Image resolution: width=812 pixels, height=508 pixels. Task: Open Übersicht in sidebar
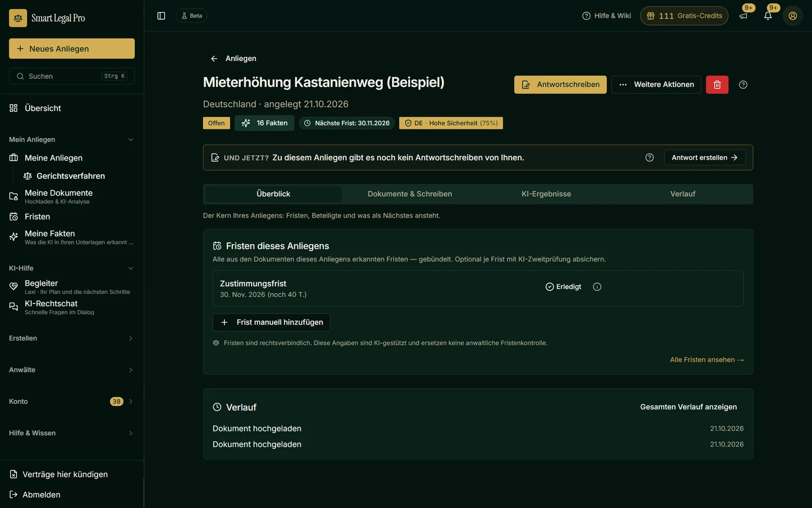pos(72,108)
